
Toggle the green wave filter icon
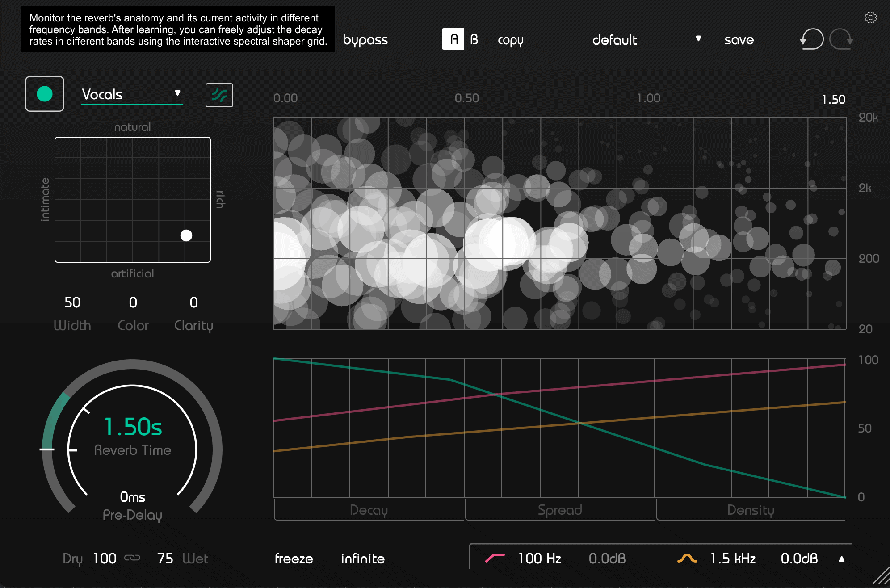[x=219, y=95]
